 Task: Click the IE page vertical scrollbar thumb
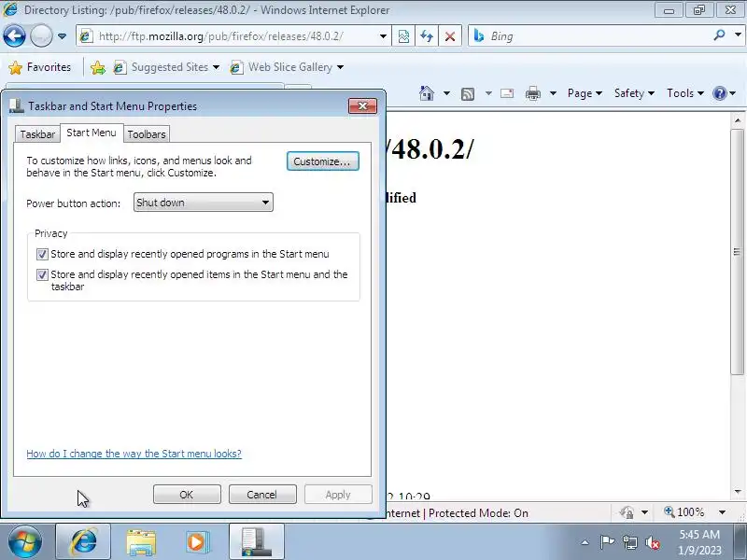[x=737, y=251]
